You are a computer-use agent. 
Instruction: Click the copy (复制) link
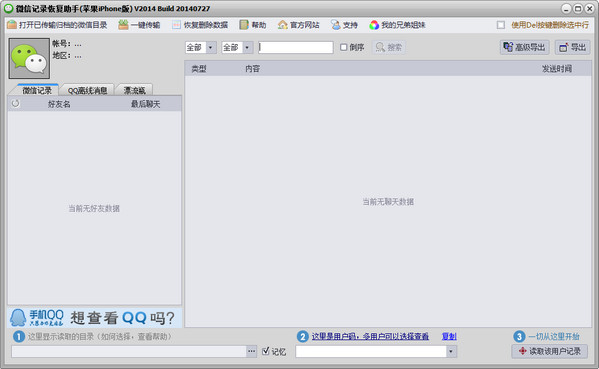pyautogui.click(x=449, y=337)
